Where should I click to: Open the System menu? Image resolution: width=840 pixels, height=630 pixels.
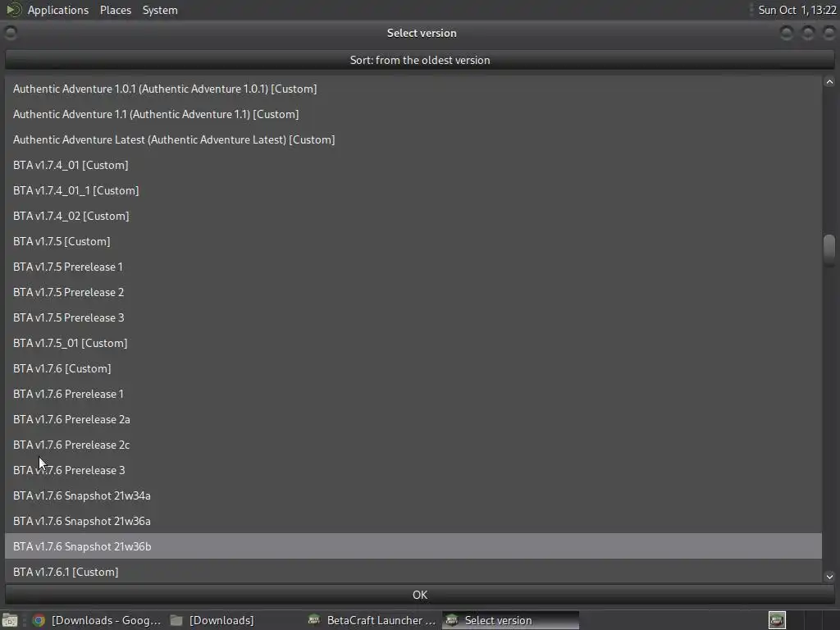(160, 10)
